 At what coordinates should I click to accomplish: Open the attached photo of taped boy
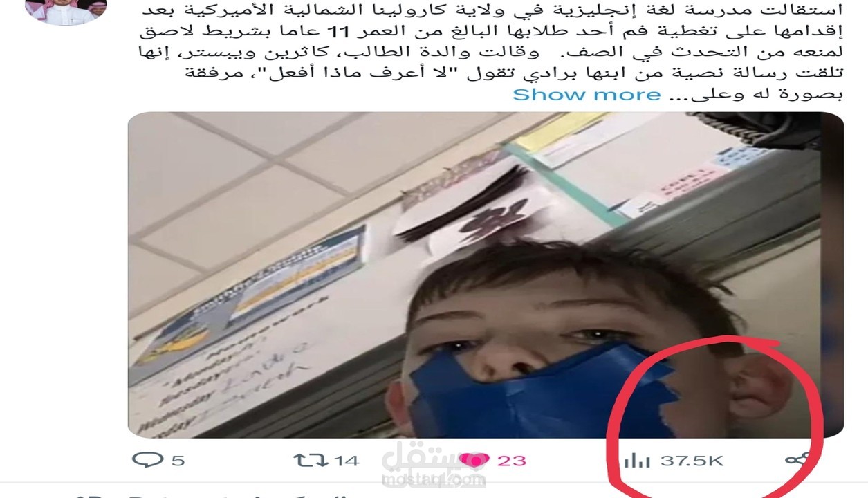486,275
